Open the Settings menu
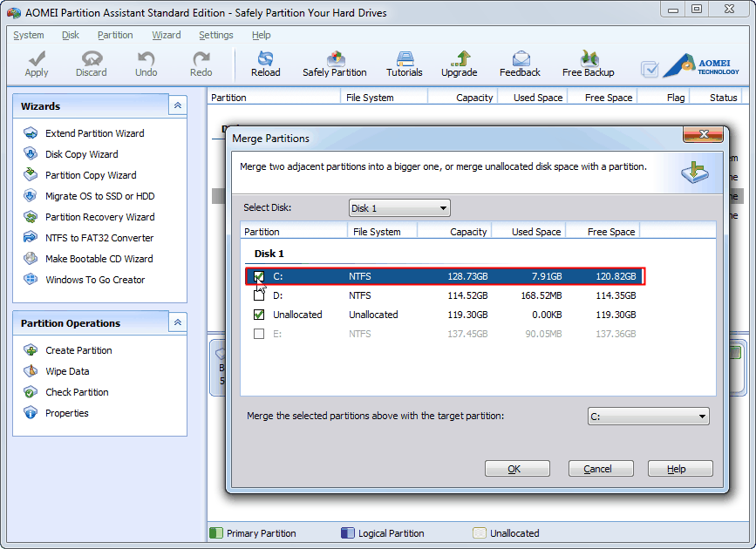756x549 pixels. (x=216, y=35)
